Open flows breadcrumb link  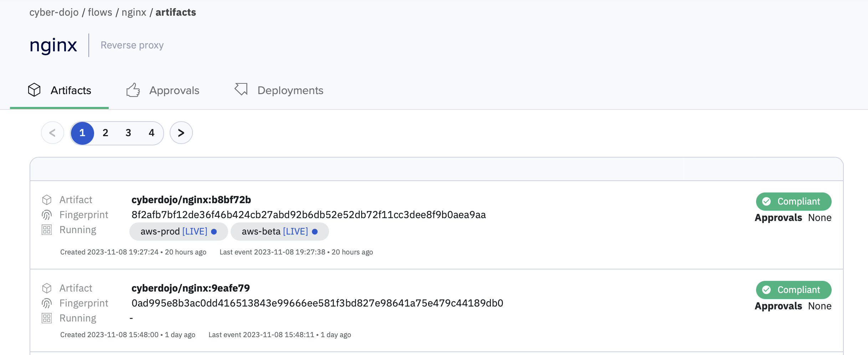[x=100, y=12]
